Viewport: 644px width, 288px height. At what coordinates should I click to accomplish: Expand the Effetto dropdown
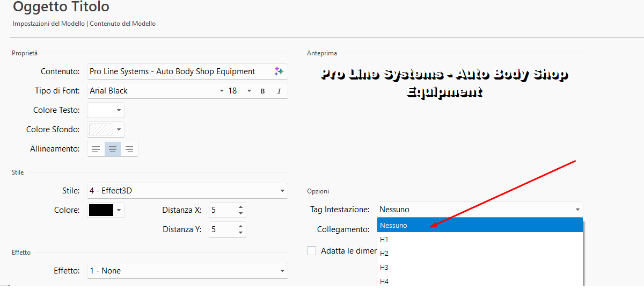tap(282, 271)
